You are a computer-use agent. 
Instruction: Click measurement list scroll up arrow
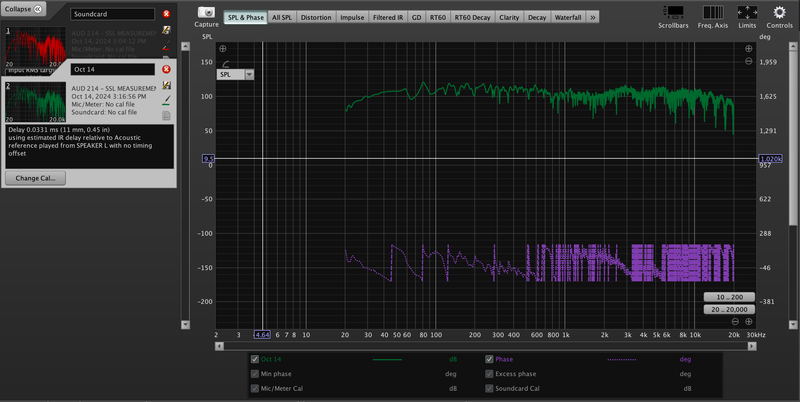[x=185, y=46]
